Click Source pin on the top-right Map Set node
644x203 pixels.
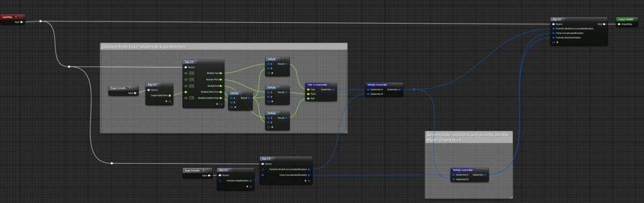[553, 24]
